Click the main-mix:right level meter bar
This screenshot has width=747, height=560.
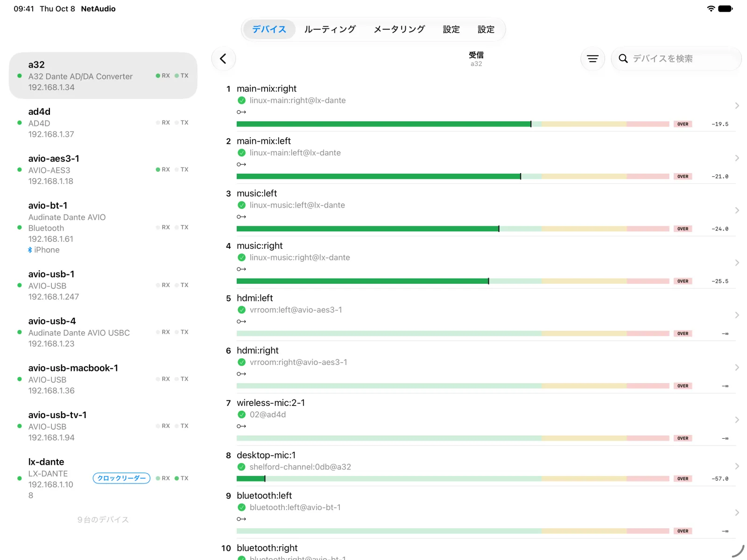pyautogui.click(x=453, y=124)
